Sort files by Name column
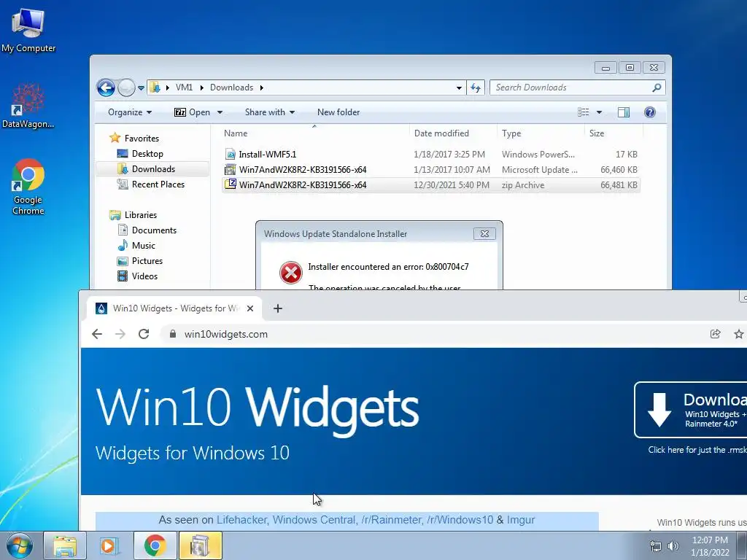 (314, 133)
